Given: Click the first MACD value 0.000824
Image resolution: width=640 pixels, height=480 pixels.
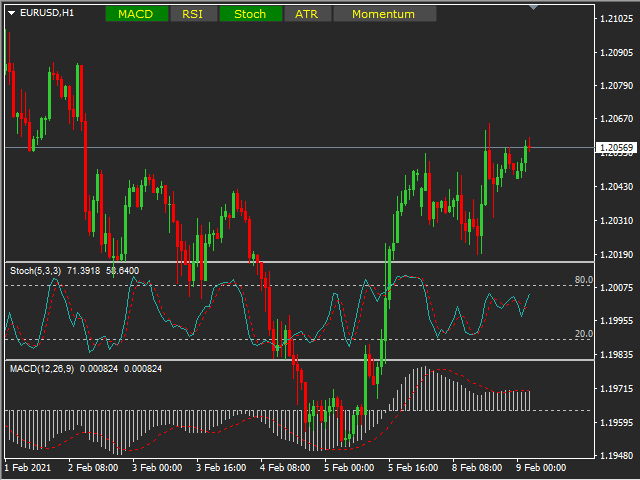Looking at the screenshot, I should point(99,369).
